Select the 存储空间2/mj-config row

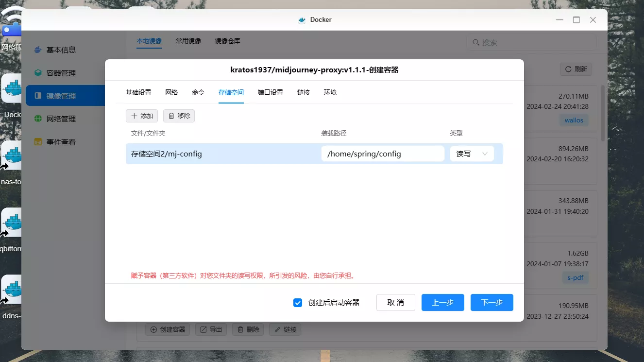314,154
